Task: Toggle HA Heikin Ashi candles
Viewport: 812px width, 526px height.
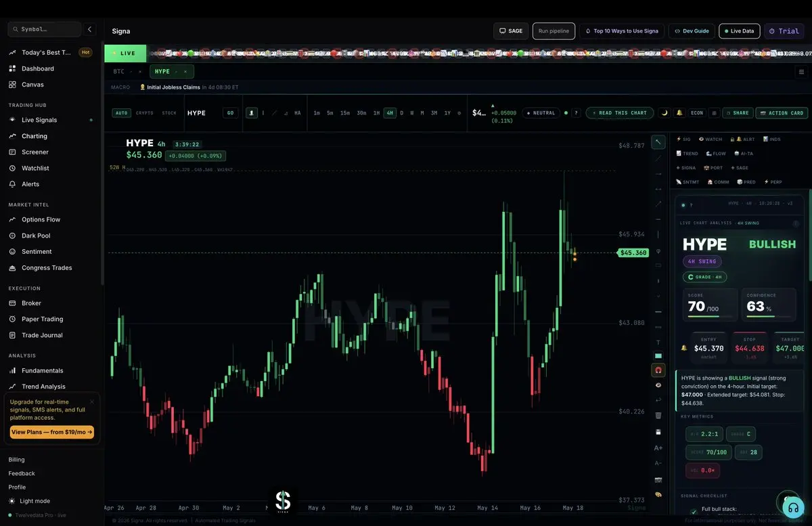Action: tap(298, 113)
